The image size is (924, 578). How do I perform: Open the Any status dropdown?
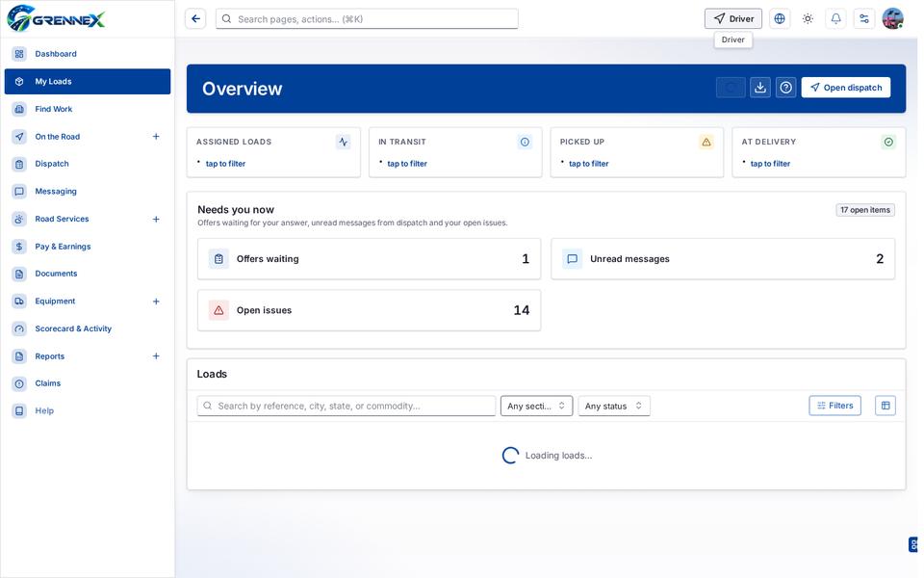[x=614, y=406]
